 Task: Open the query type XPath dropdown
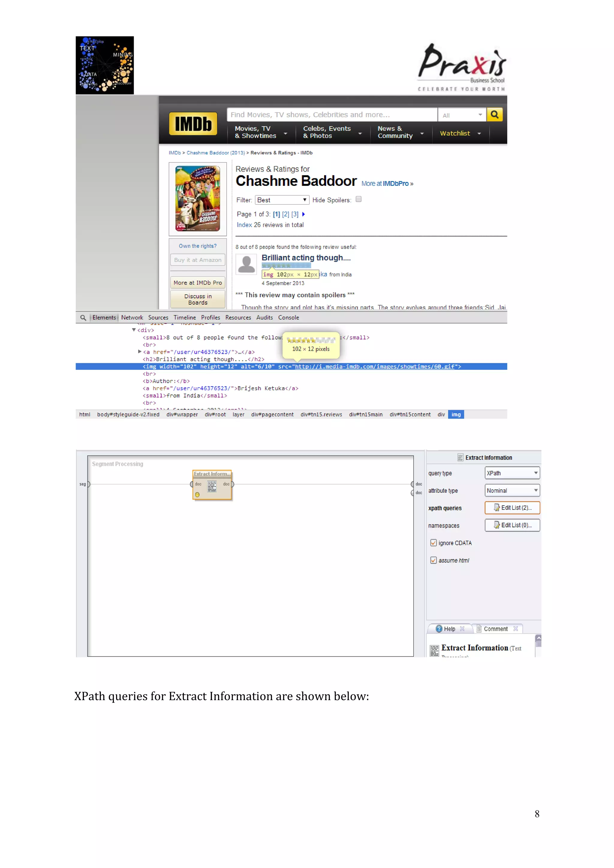tap(512, 473)
